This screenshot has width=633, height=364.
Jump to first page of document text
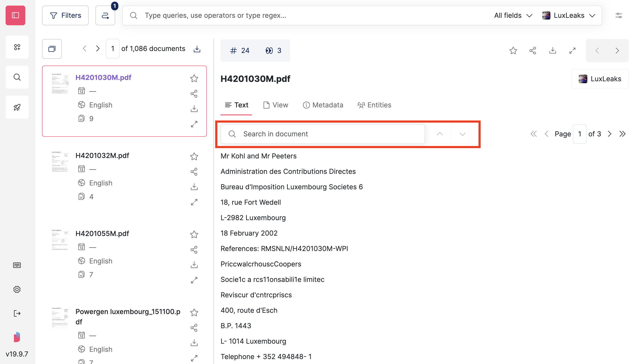(x=533, y=134)
